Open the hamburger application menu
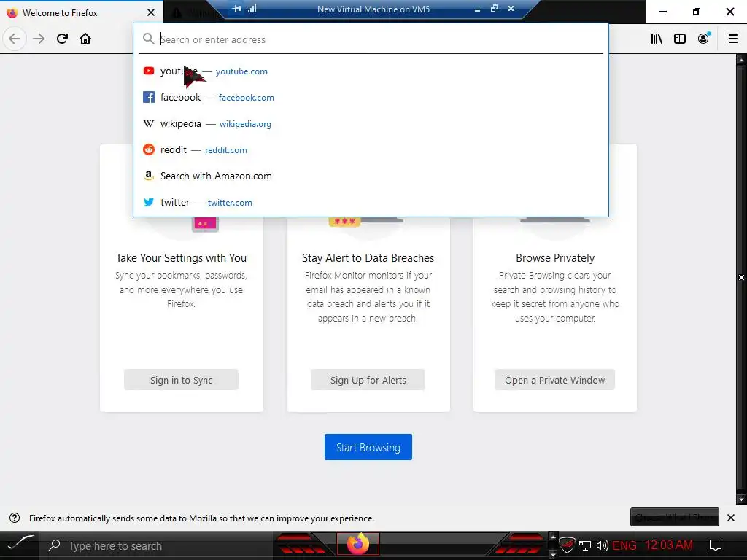 click(733, 39)
